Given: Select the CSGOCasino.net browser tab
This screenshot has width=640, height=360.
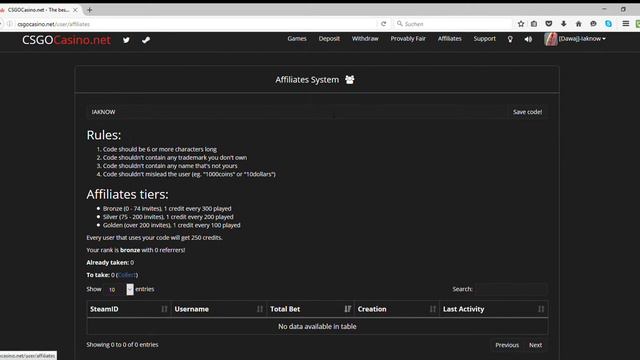Looking at the screenshot, I should pyautogui.click(x=39, y=10).
